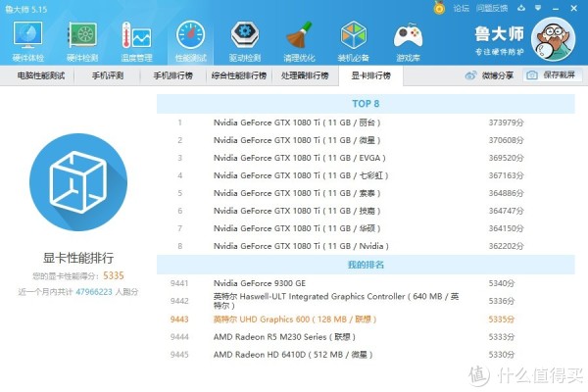Click highlighted rank number 9443
This screenshot has height=392, width=588.
point(179,319)
